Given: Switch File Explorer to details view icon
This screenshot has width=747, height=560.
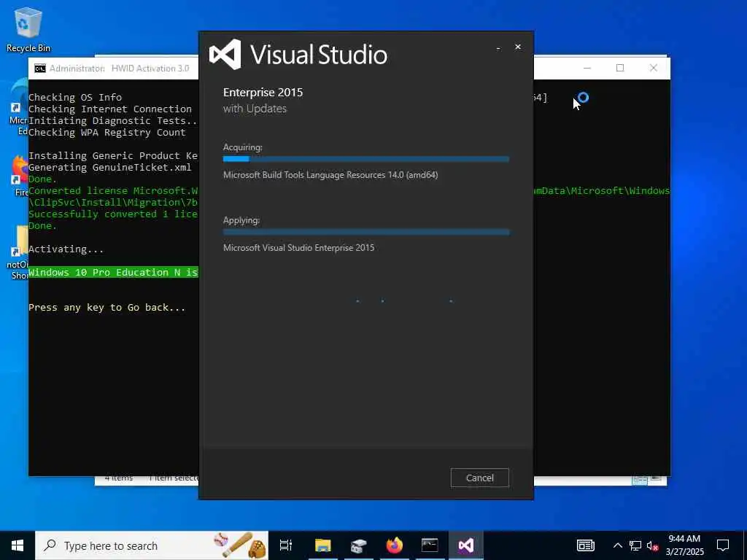Looking at the screenshot, I should point(640,480).
